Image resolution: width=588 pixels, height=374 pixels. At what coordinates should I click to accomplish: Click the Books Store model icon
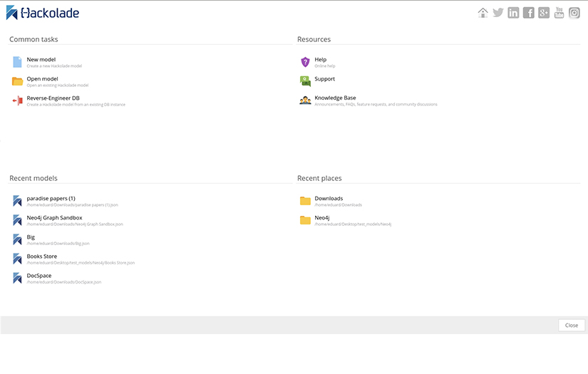[x=17, y=259]
